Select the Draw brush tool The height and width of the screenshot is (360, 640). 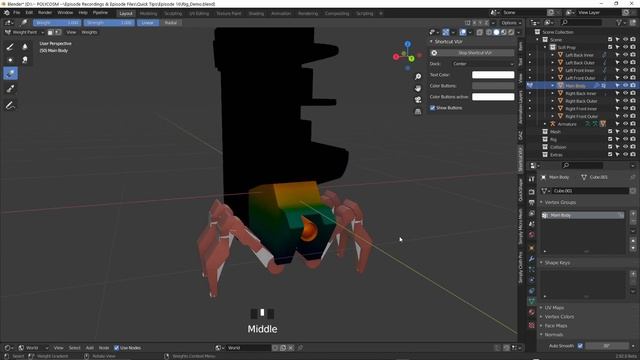pos(10,47)
